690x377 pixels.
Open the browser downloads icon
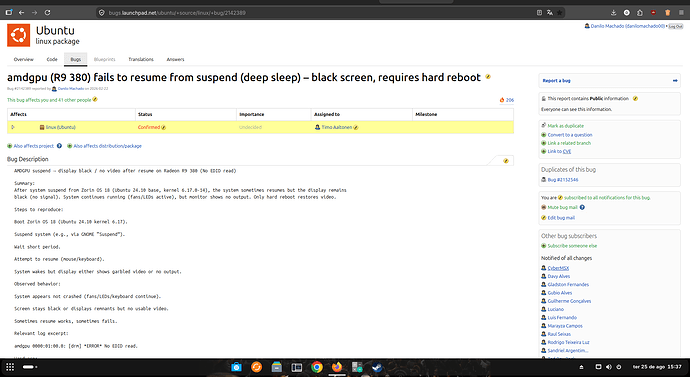click(614, 13)
